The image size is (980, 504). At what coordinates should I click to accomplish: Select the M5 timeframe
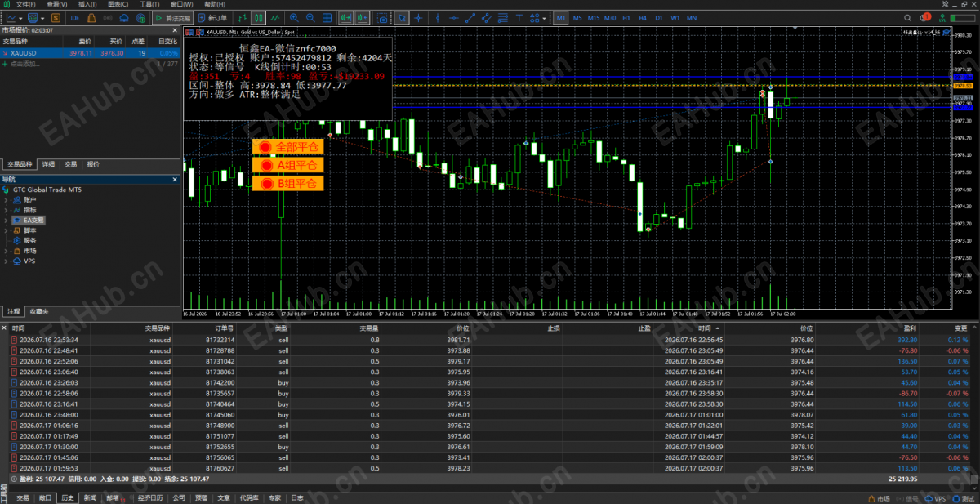click(577, 17)
